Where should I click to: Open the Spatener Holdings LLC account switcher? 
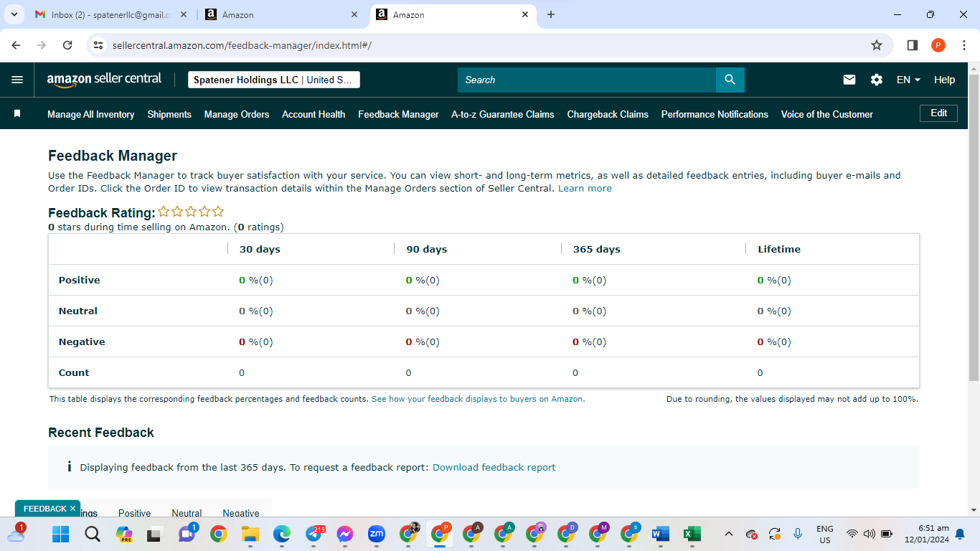click(x=274, y=80)
